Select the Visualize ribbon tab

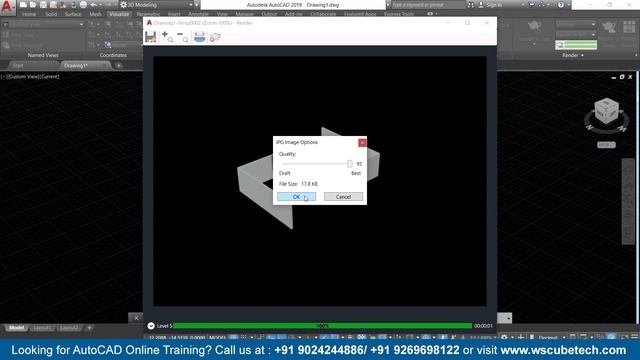coord(119,14)
